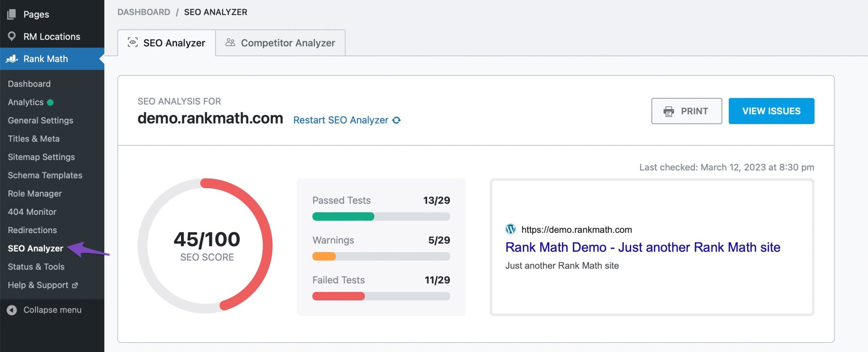Click the RM Locations pin icon
868x352 pixels.
[x=12, y=36]
